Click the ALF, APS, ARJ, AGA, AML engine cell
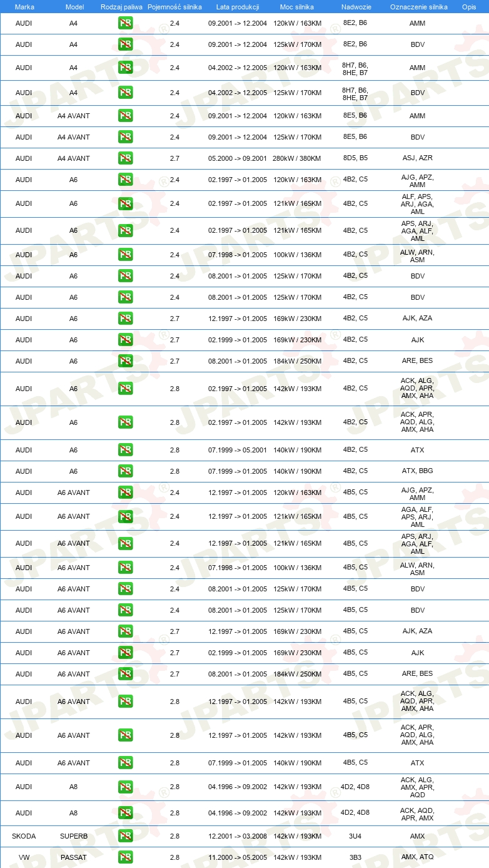489x868 pixels. (418, 204)
